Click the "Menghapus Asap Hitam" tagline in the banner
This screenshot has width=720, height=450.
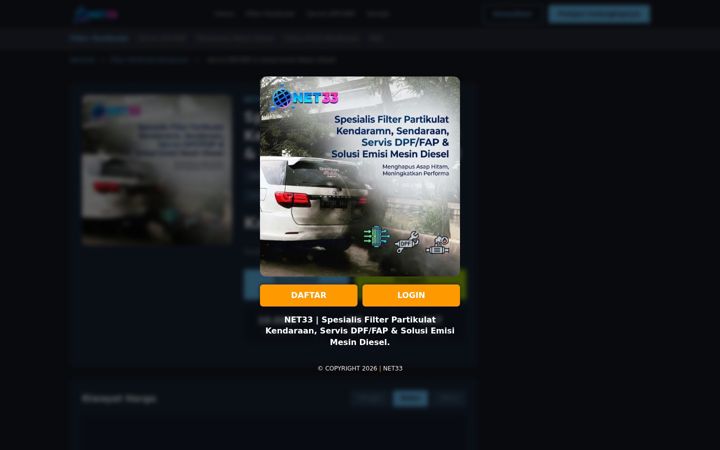[416, 170]
